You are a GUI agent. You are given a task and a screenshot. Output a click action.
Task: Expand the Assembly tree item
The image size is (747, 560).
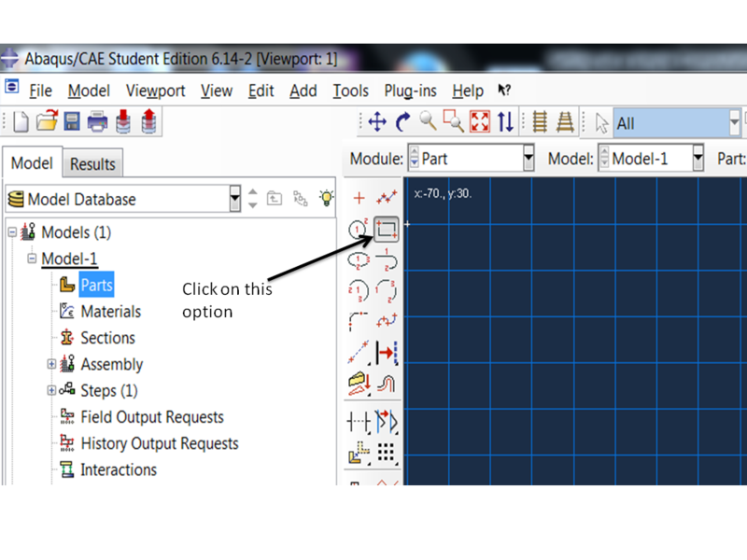tap(50, 364)
